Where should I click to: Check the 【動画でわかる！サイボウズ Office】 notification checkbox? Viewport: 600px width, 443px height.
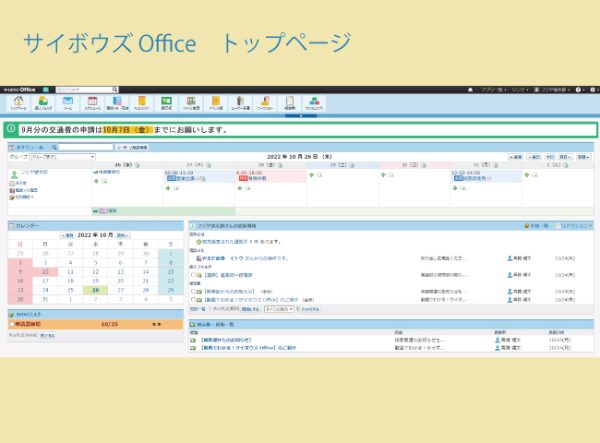coord(194,300)
